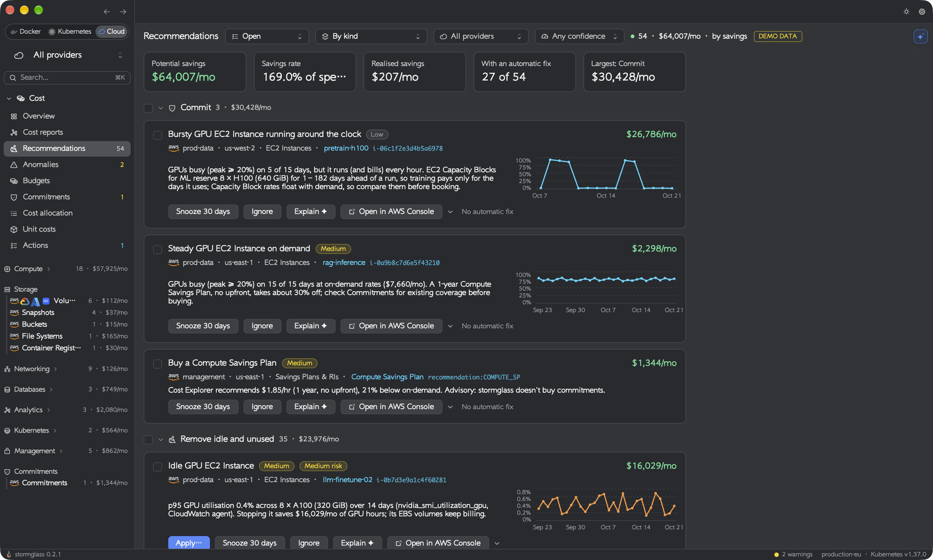Click the DEMO DATA badge
Image resolution: width=933 pixels, height=560 pixels.
pos(778,36)
